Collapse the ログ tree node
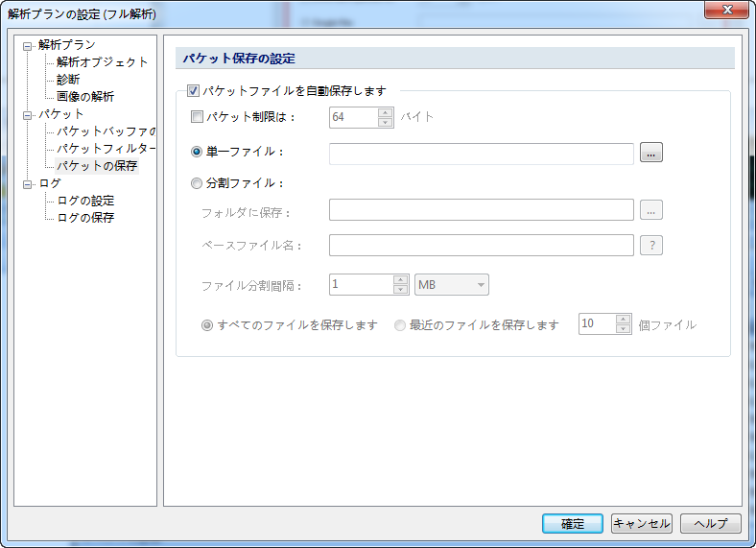 click(28, 183)
